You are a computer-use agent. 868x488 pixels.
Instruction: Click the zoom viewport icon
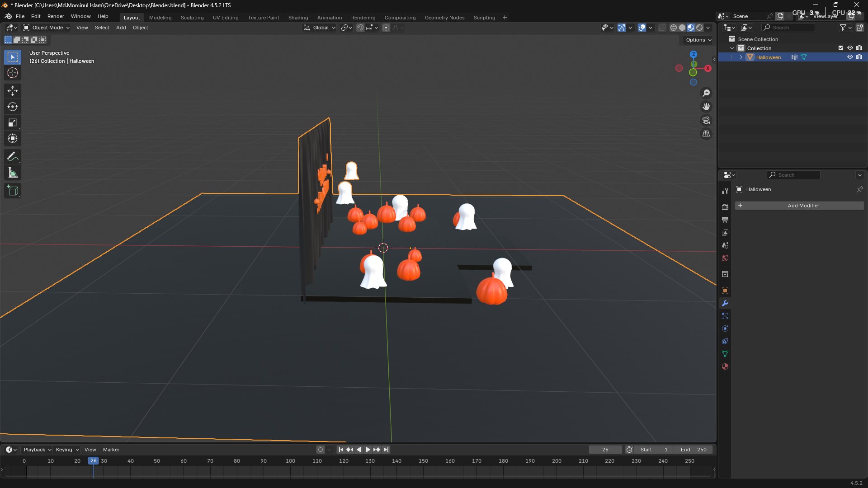tap(706, 93)
